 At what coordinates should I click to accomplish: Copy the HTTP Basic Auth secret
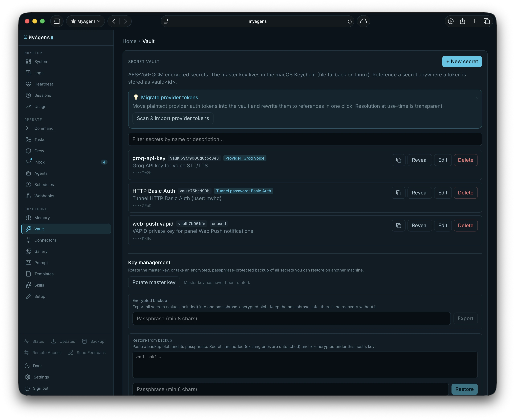(398, 193)
